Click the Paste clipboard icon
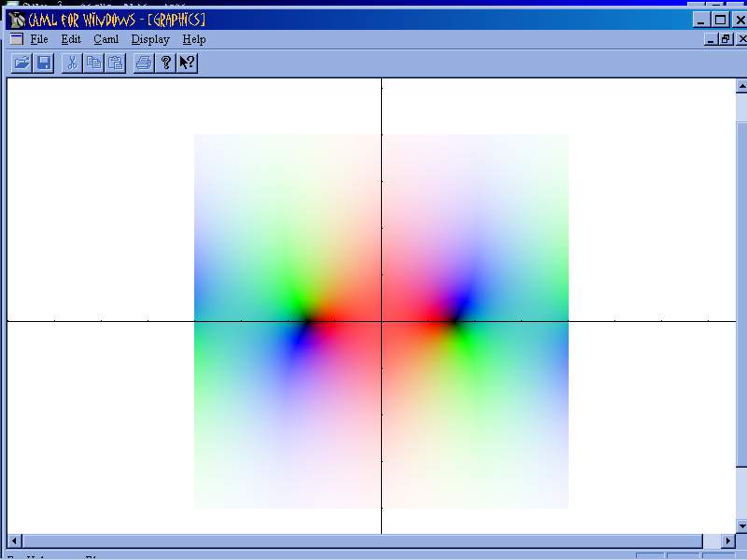Viewport: 747px width, 560px height. pos(115,63)
